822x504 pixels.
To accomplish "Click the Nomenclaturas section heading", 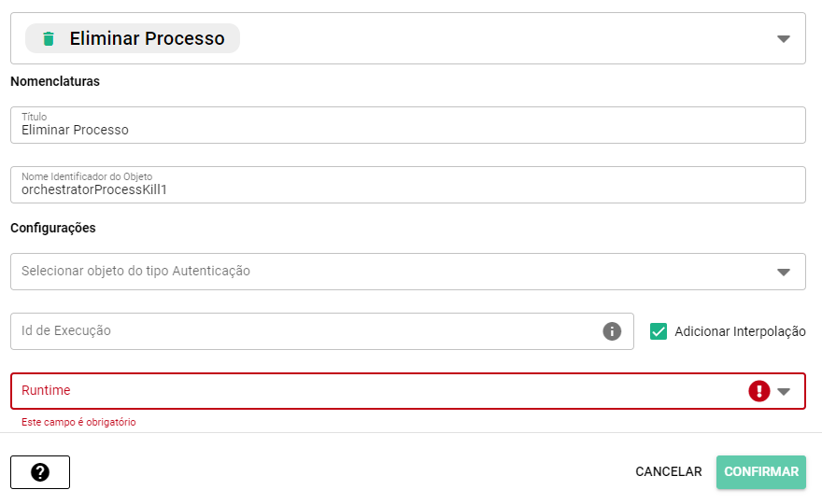I will pos(55,81).
